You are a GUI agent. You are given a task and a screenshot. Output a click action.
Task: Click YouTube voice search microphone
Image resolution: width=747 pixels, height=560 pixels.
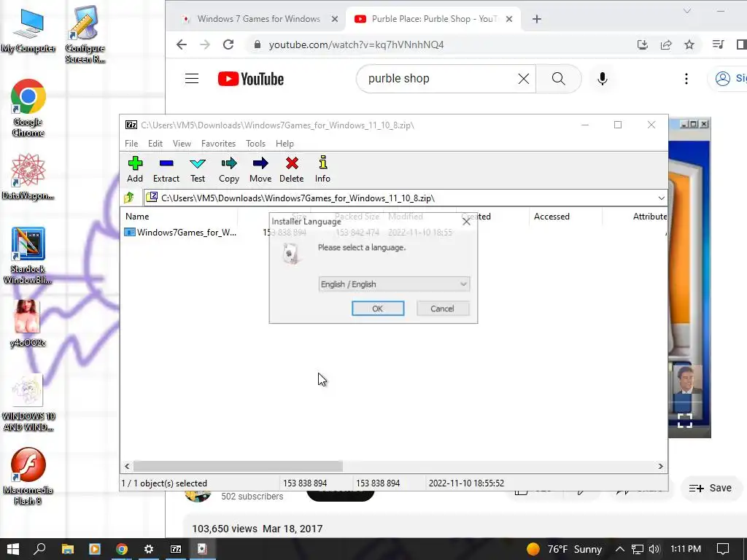pyautogui.click(x=602, y=79)
